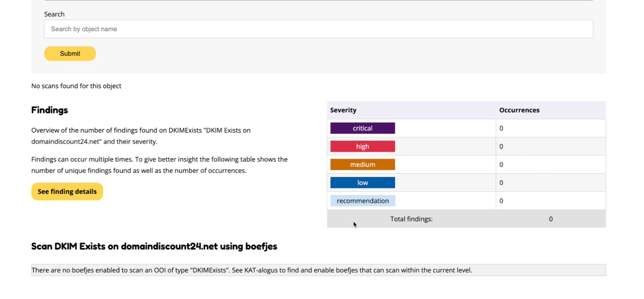
Task: Click the Search label above the input
Action: (54, 14)
